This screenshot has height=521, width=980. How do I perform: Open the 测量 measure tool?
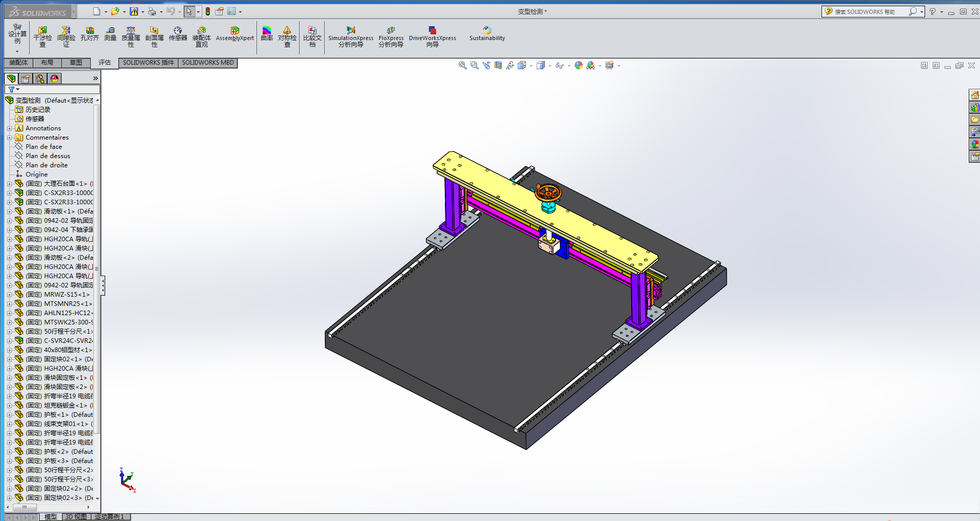(x=110, y=34)
